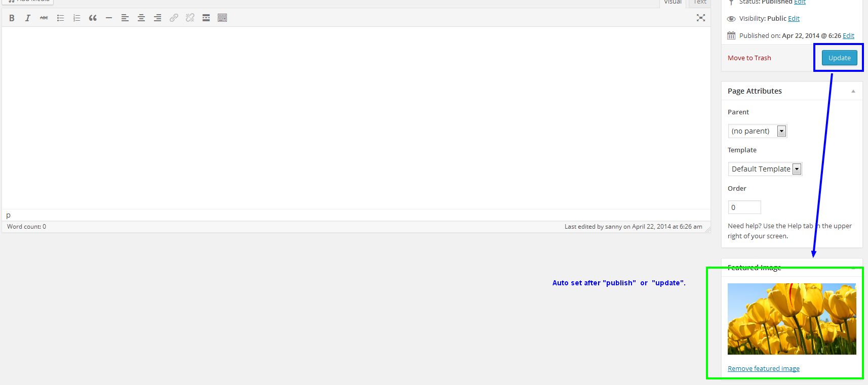Insert a blockquote
This screenshot has width=868, height=385.
pos(93,18)
